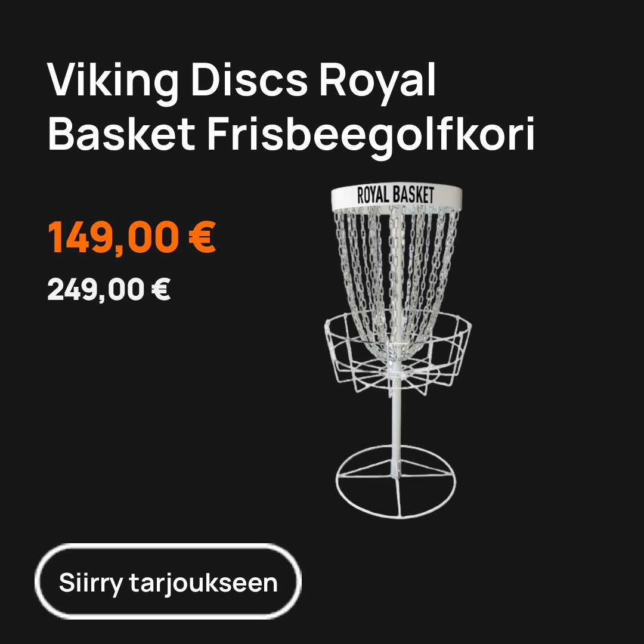Open the Viking Discs Royal Basket title

click(291, 107)
